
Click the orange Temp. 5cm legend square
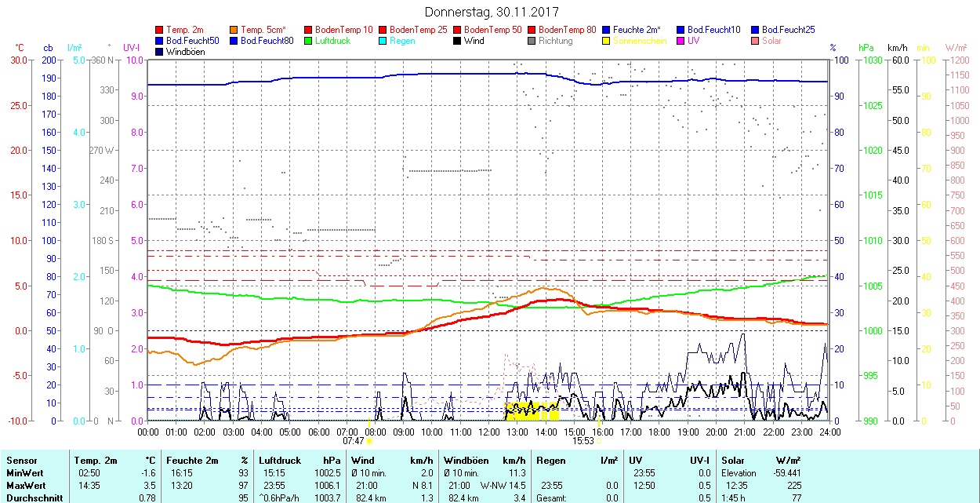[x=234, y=30]
